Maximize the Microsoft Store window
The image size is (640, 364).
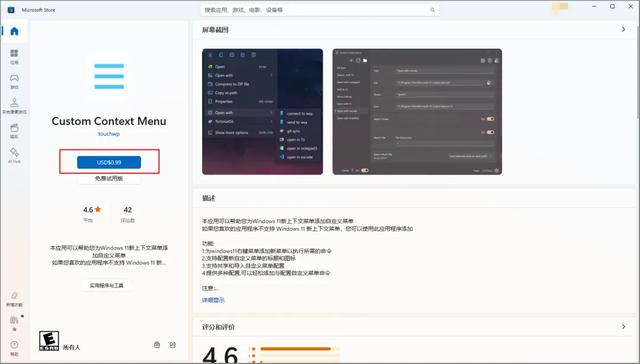[x=612, y=7]
